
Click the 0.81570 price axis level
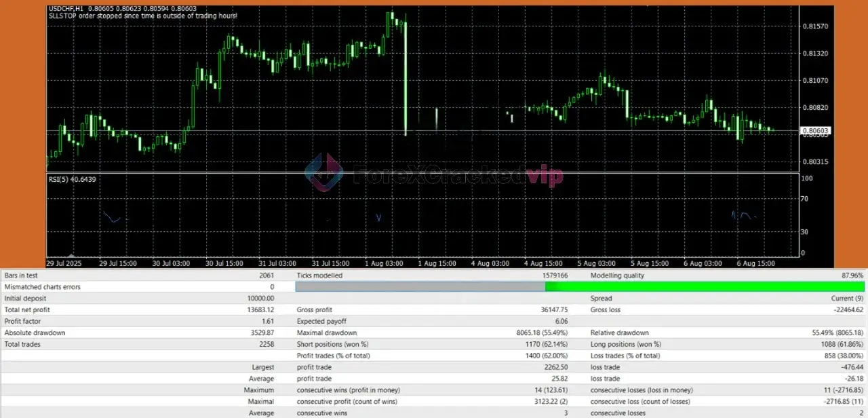click(x=814, y=26)
